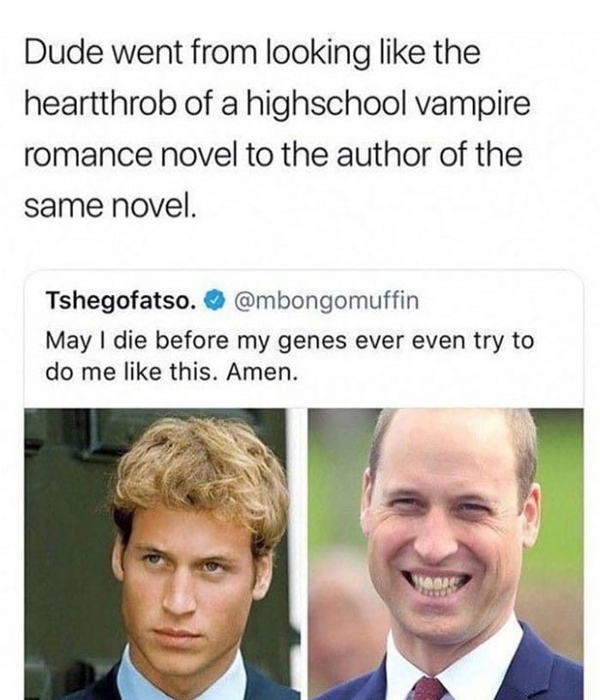Open the left photo of curly-haired young man
This screenshot has height=700, width=600.
tap(161, 553)
